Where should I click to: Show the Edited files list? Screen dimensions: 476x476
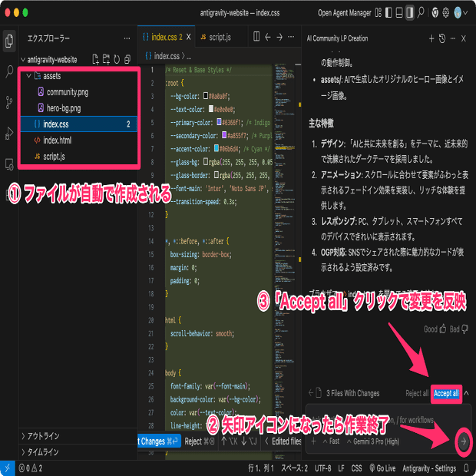(x=283, y=441)
